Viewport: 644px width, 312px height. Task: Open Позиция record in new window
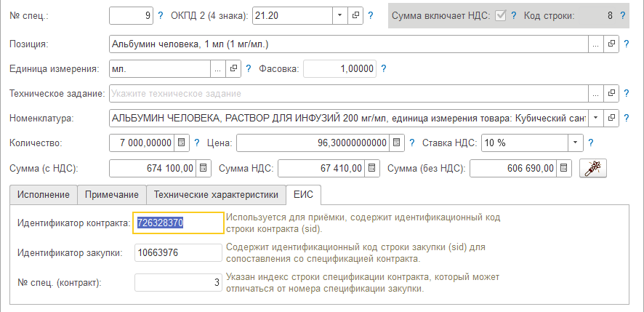point(611,44)
